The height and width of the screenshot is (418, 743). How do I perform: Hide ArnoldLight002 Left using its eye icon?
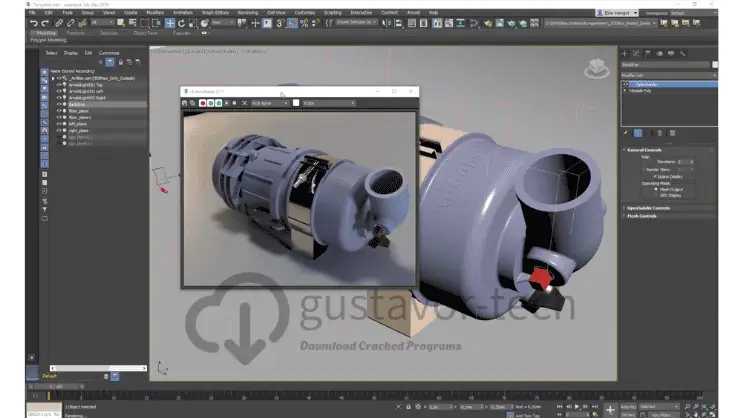(x=59, y=91)
